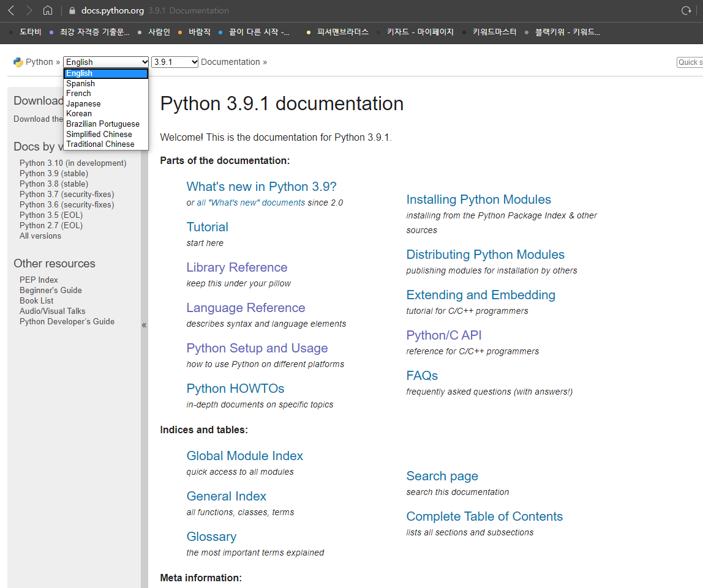Open Complete Table of Contents
Screen dimensions: 703x588
pos(484,516)
